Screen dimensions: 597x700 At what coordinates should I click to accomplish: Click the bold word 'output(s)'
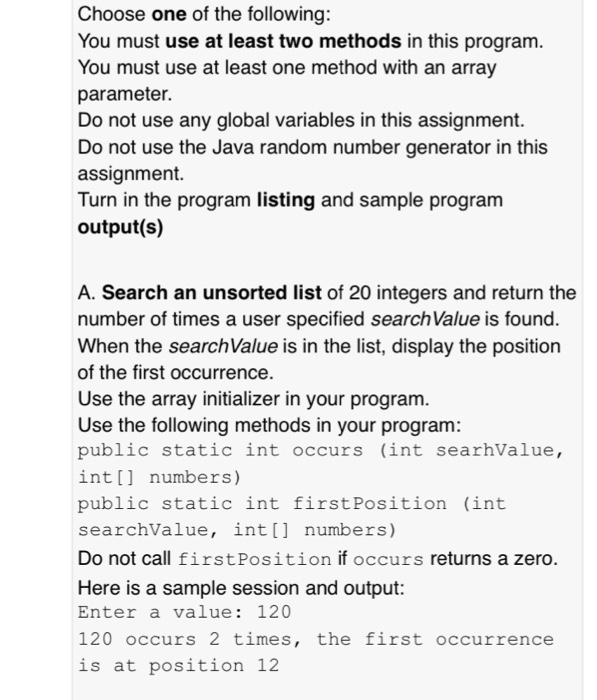[120, 227]
